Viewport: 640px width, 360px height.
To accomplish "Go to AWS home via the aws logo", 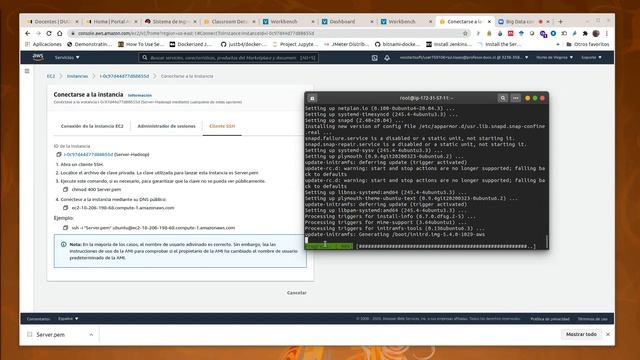I will [38, 58].
